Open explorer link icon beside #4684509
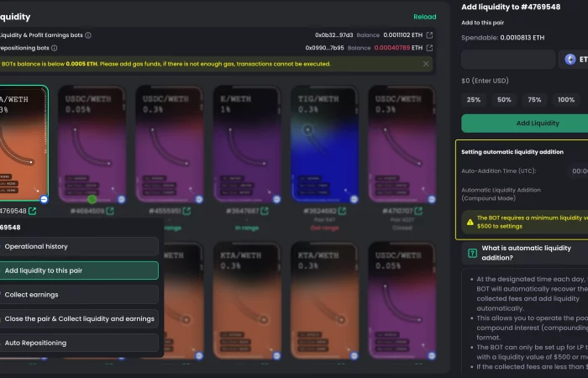Screen dimensions: 588x378 pyautogui.click(x=110, y=211)
